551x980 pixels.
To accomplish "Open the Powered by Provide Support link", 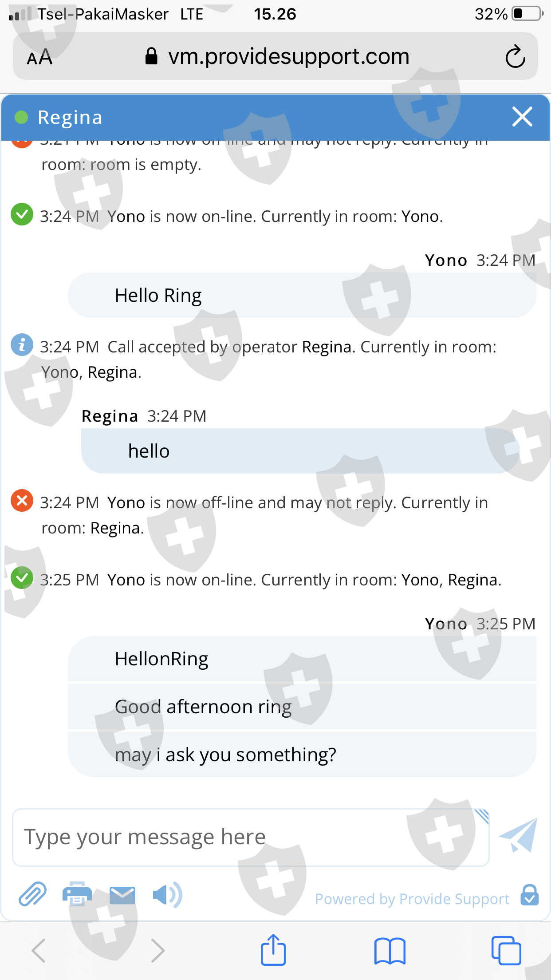I will pos(412,899).
